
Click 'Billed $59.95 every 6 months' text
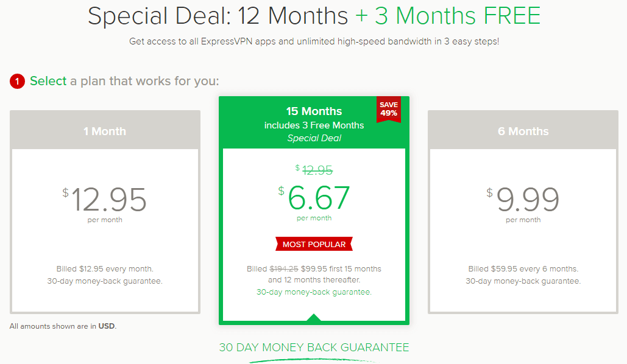pyautogui.click(x=523, y=269)
